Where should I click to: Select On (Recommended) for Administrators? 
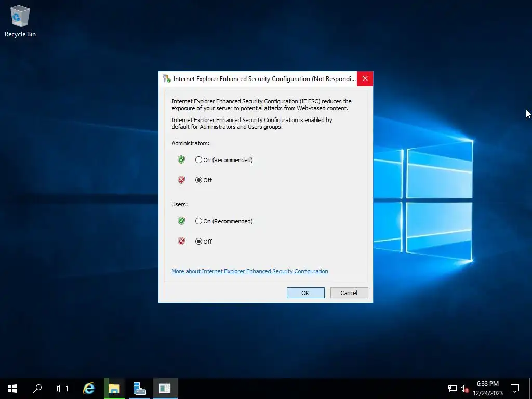224,160
